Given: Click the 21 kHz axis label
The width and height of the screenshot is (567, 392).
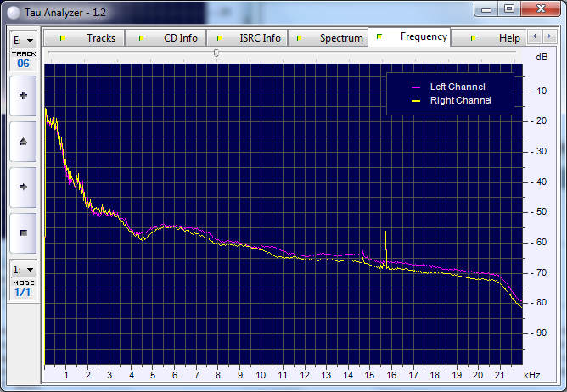Looking at the screenshot, I should coord(499,375).
